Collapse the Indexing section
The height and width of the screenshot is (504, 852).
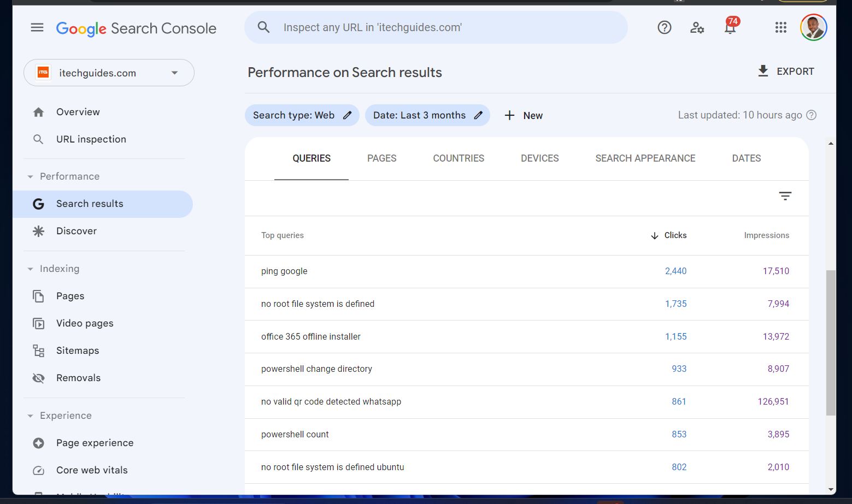point(30,269)
